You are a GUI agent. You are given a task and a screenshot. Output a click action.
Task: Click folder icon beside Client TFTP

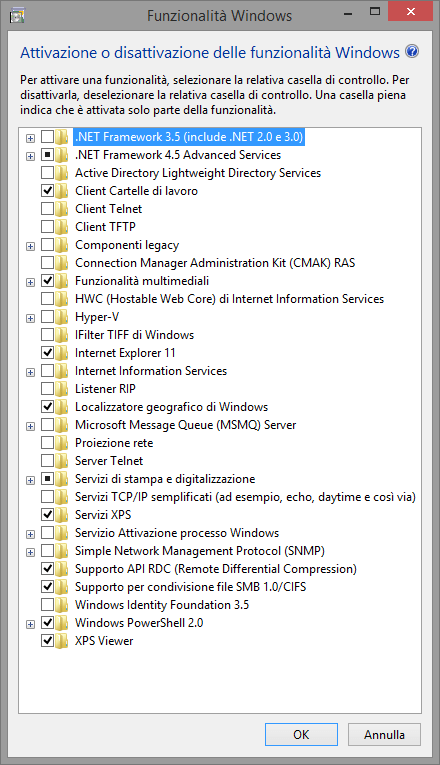tap(61, 227)
